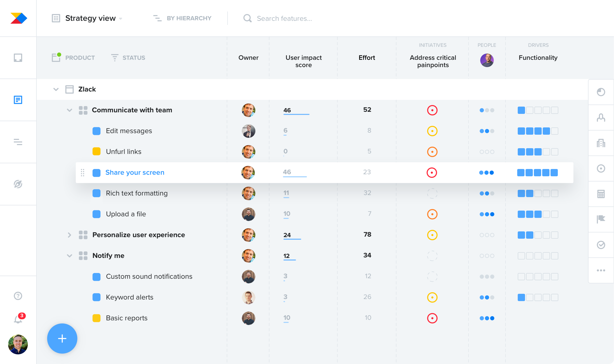Image resolution: width=614 pixels, height=364 pixels.
Task: Click the notifications bell with 3 alerts
Action: 18,319
